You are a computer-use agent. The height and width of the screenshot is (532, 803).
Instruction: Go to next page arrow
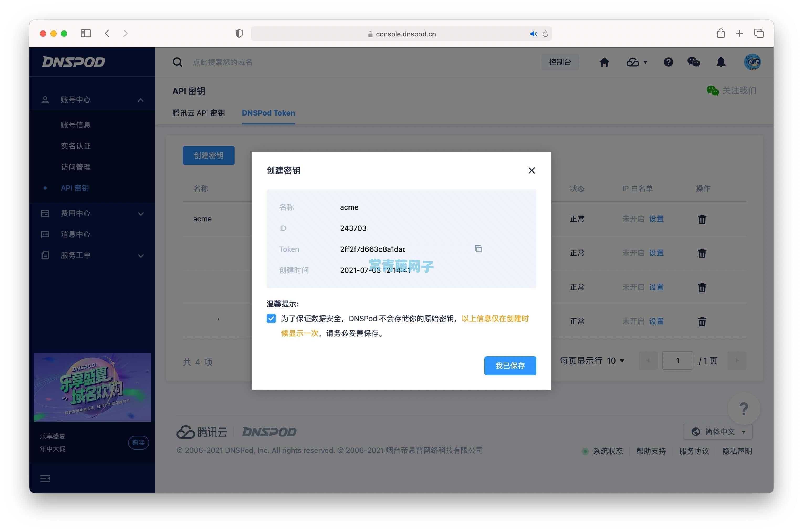[737, 360]
